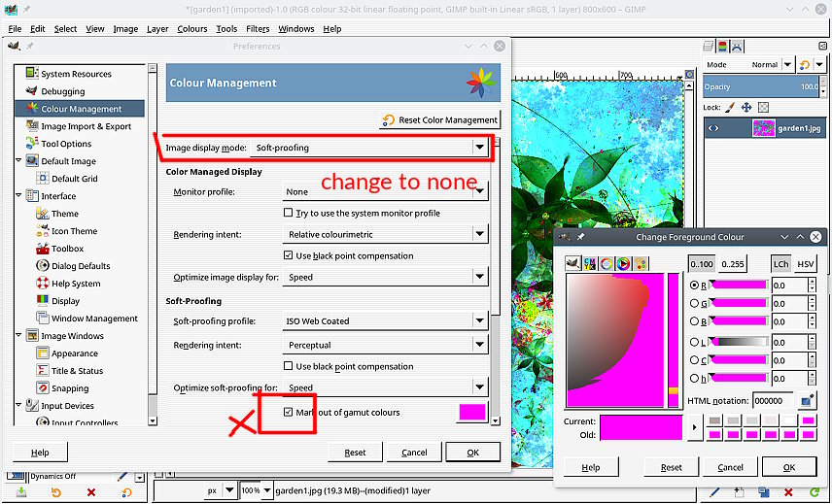
Task: Open the Paths tab in the layers dock
Action: 737,46
